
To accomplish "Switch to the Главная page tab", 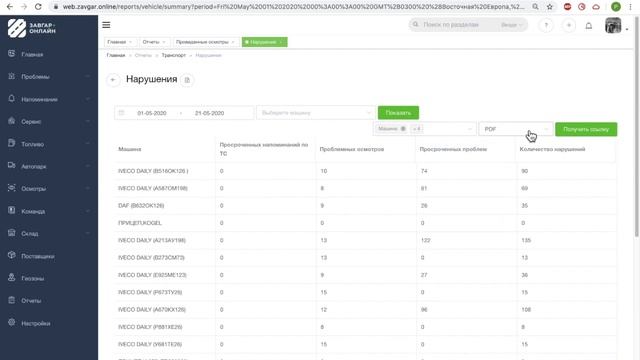I will click(120, 42).
